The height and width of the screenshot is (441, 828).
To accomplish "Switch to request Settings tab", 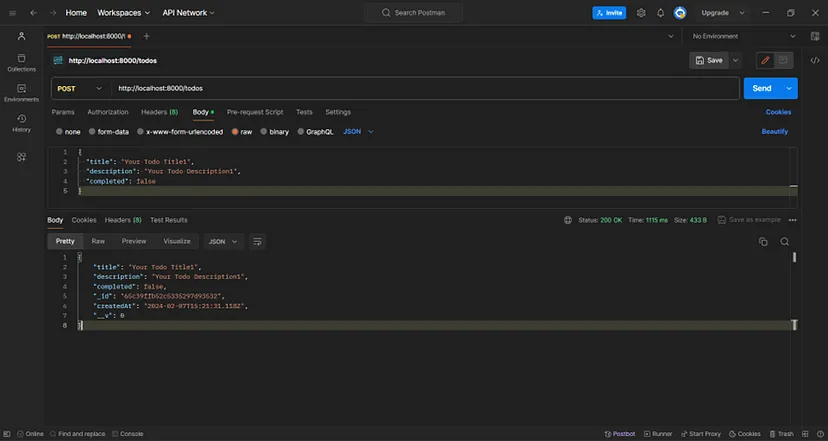I will pos(338,112).
